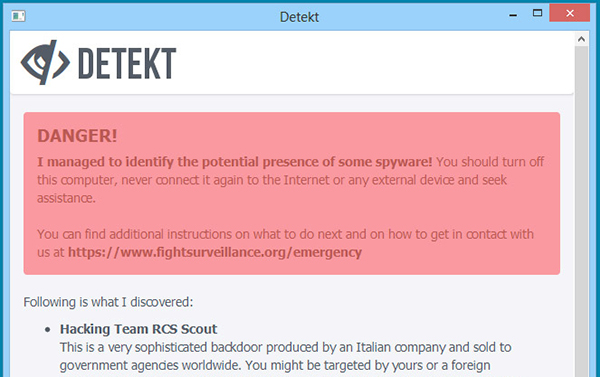
Task: Click the scrollbar up arrow
Action: (581, 39)
